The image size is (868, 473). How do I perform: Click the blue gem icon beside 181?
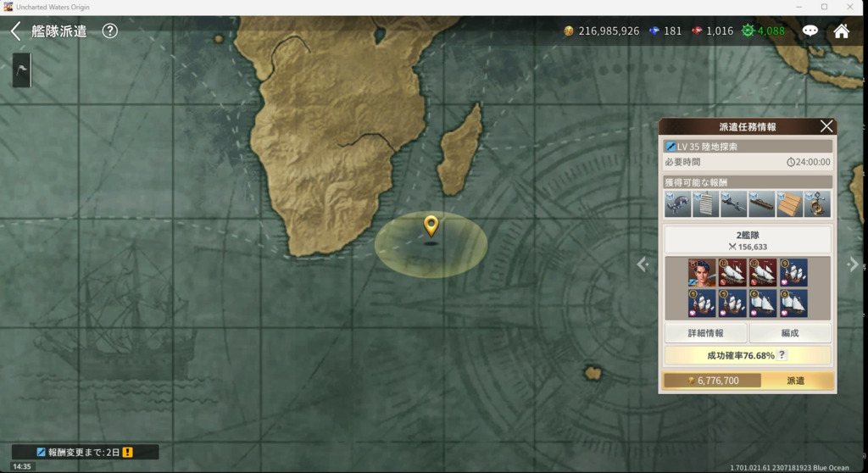pos(654,31)
